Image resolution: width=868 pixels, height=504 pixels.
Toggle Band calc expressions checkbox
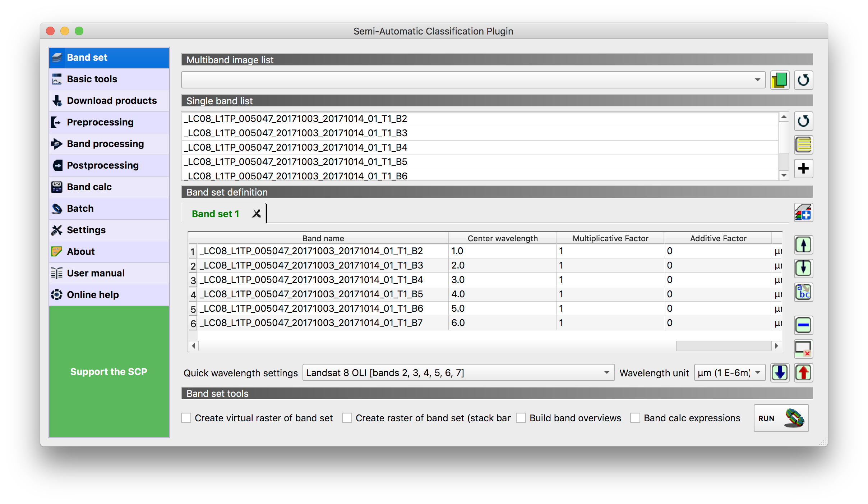point(635,418)
